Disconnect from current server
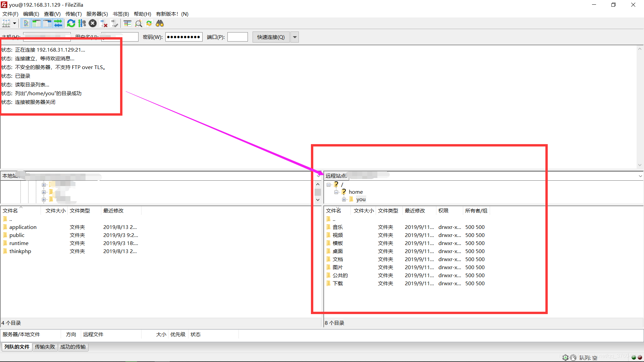 pyautogui.click(x=104, y=23)
